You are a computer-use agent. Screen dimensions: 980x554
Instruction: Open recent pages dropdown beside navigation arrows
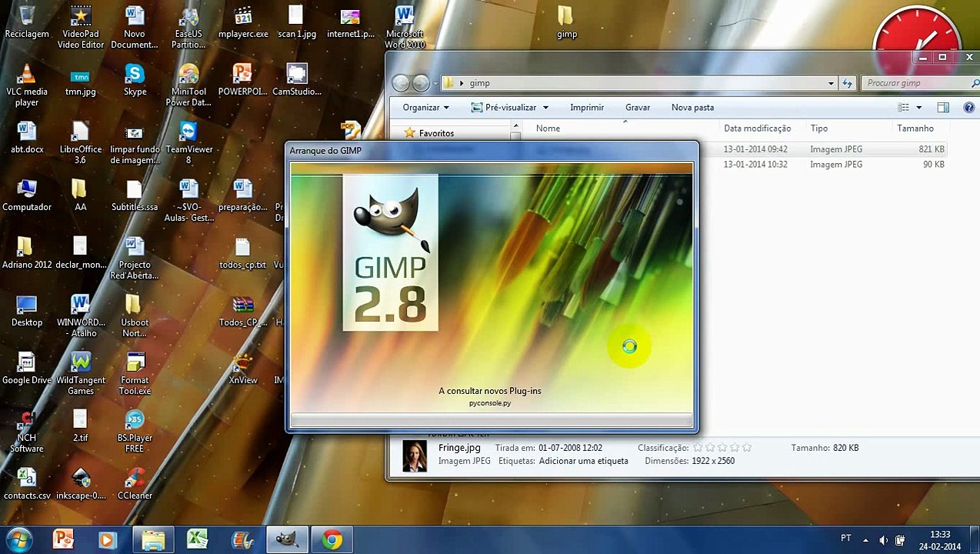(x=435, y=83)
